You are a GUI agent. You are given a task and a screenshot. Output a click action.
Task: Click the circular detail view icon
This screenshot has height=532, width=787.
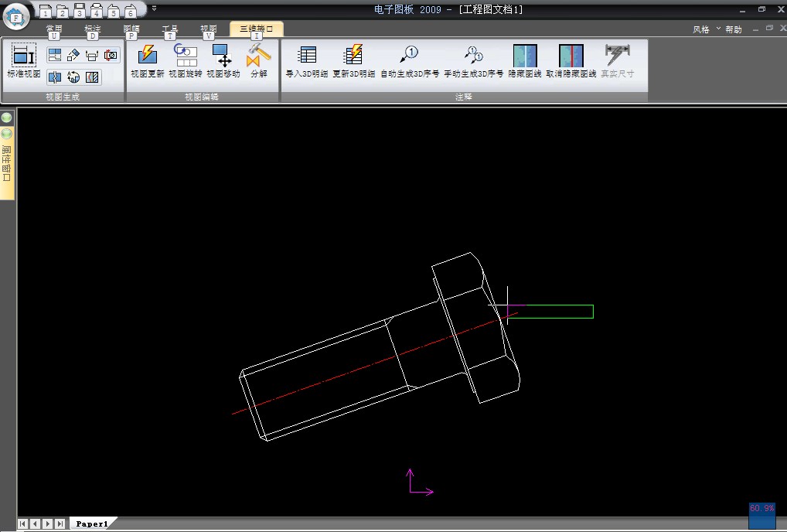[x=73, y=77]
